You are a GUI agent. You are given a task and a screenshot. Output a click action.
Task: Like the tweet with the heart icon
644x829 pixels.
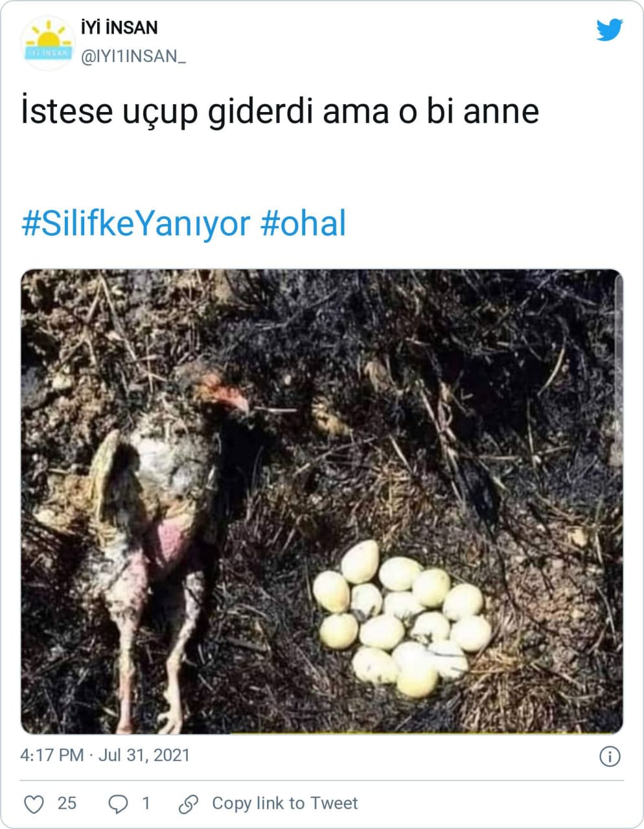coord(34,804)
